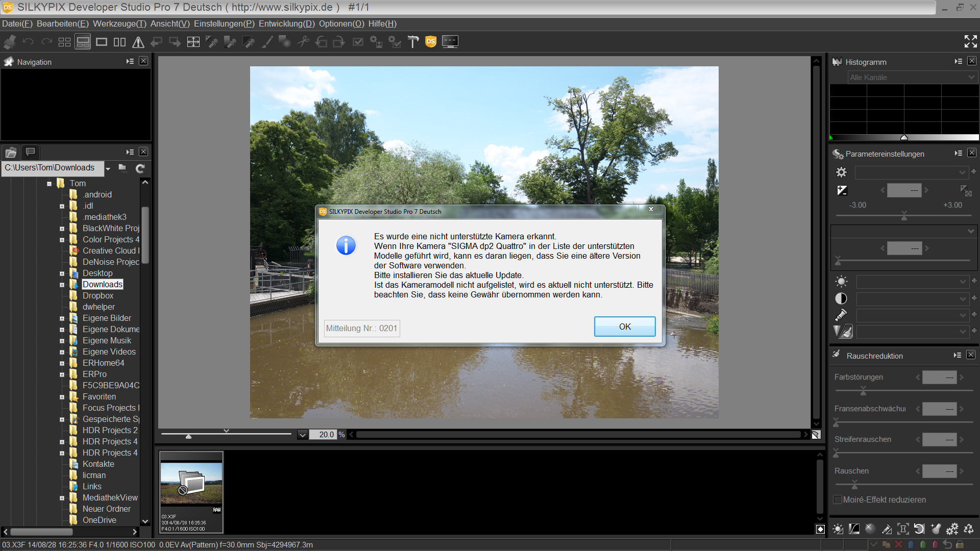Switch to thumbnail grid view mode
980x551 pixels.
tap(64, 42)
